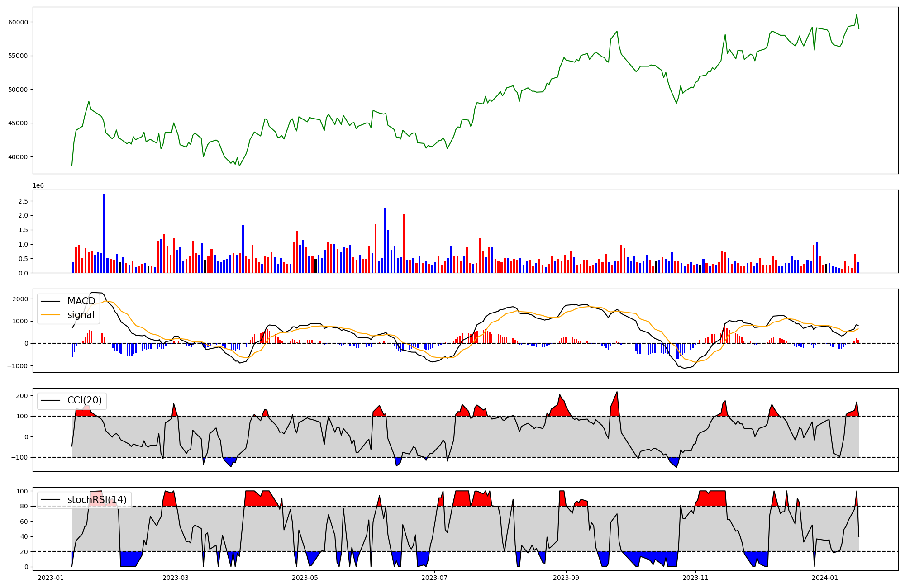905x588 pixels.
Task: Click the 2023-01 x-axis date label
Action: click(51, 578)
